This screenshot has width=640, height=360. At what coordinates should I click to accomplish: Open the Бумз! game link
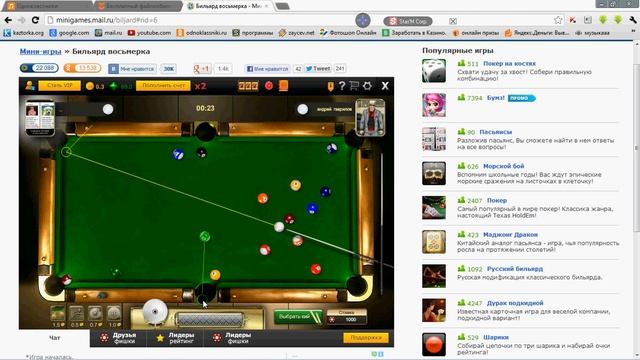(496, 98)
